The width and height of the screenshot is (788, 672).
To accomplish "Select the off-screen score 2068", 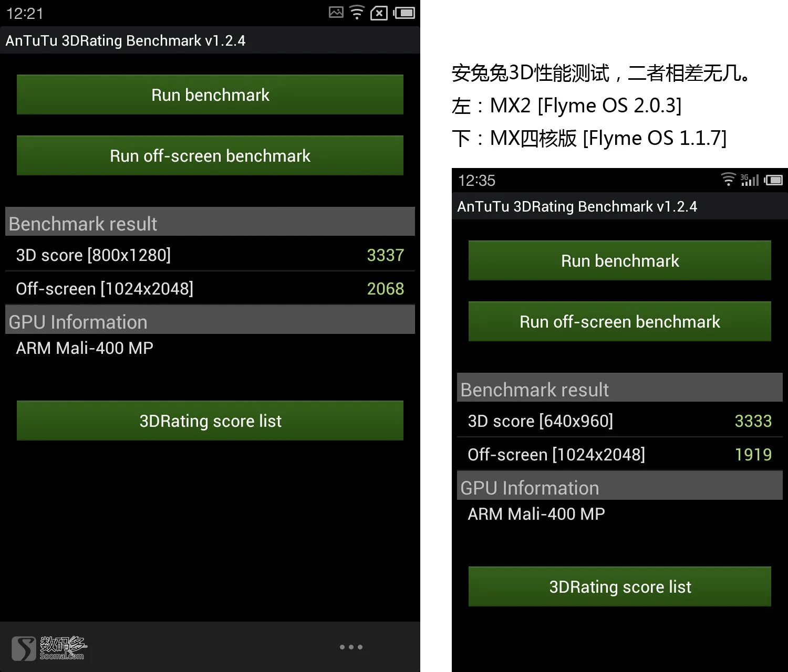I will point(385,289).
